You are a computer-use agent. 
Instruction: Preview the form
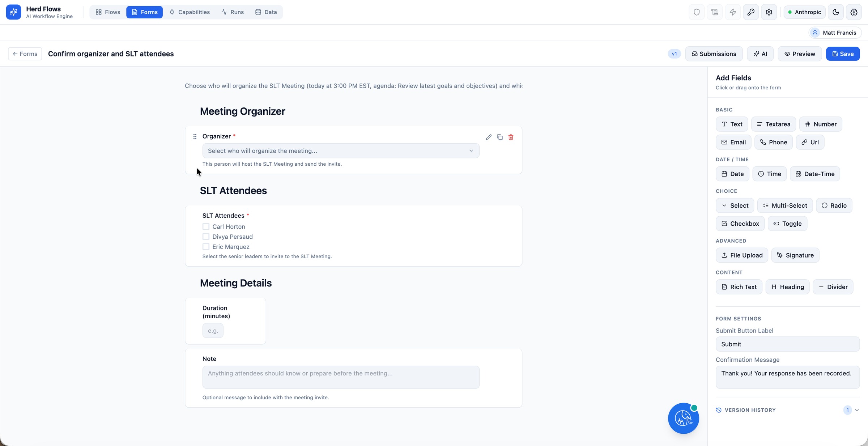click(x=800, y=54)
